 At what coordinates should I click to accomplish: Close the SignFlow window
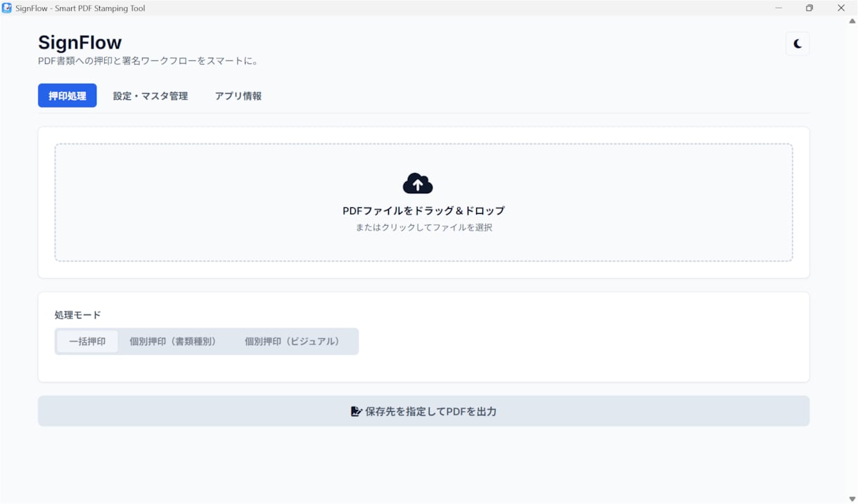[x=841, y=8]
